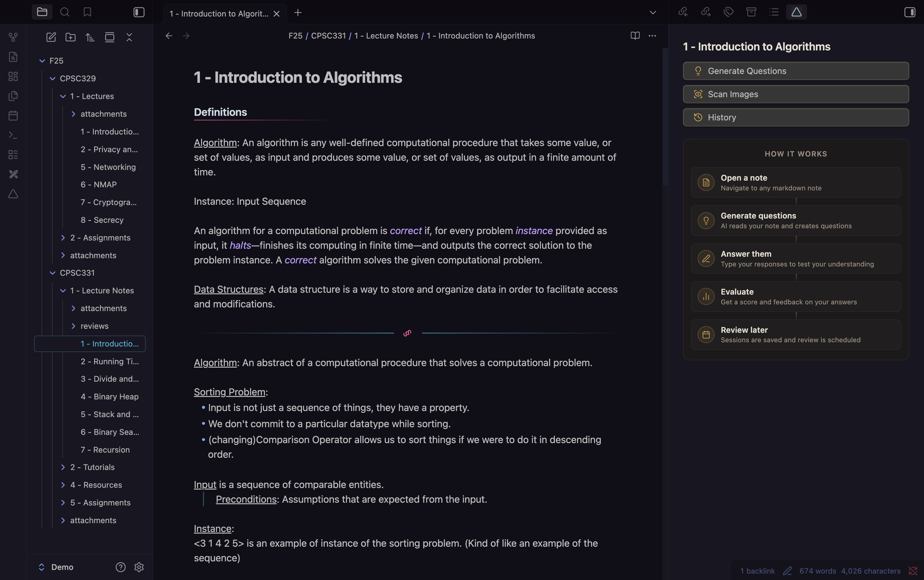Click the new note icon

point(51,37)
